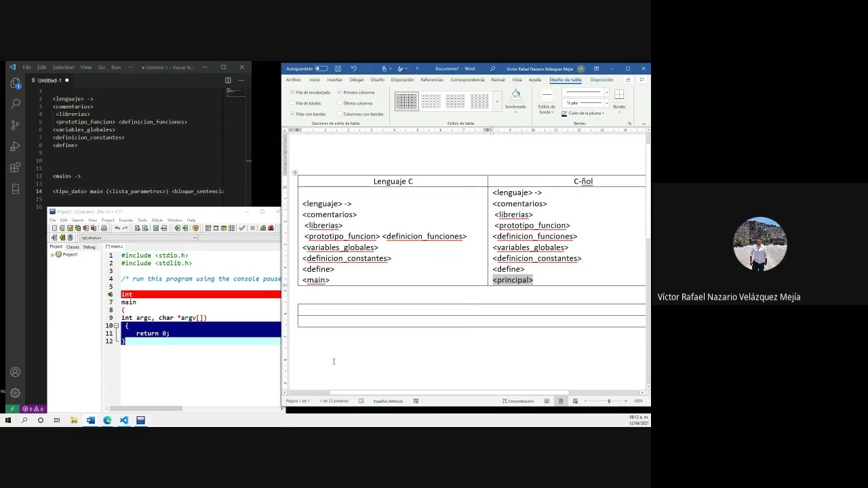Open File Explorer from taskbar
The height and width of the screenshot is (488, 868).
74,420
